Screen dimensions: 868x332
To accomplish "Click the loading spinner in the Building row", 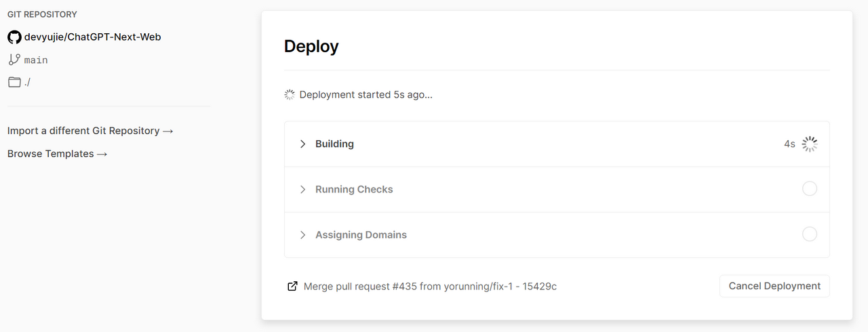I will tap(810, 144).
